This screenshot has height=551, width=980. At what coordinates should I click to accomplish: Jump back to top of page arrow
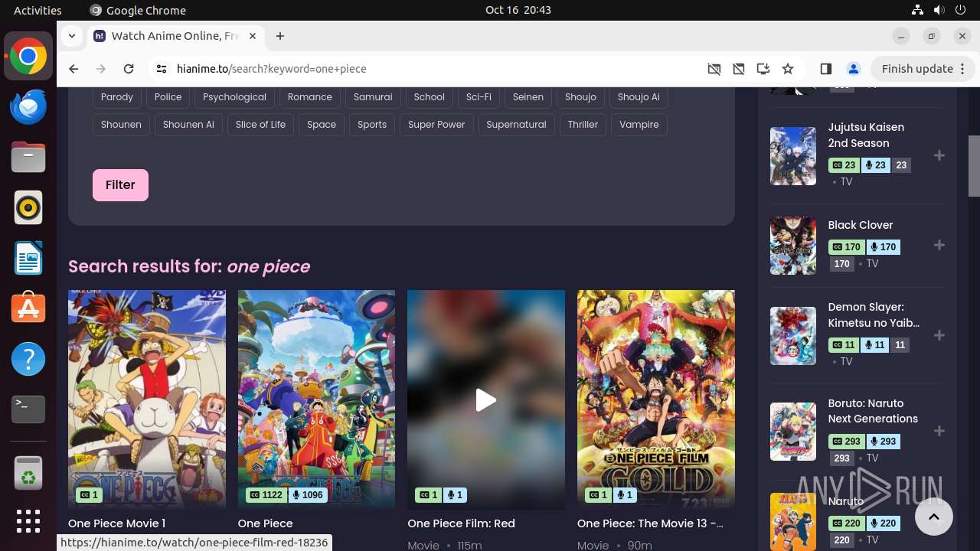(x=933, y=517)
